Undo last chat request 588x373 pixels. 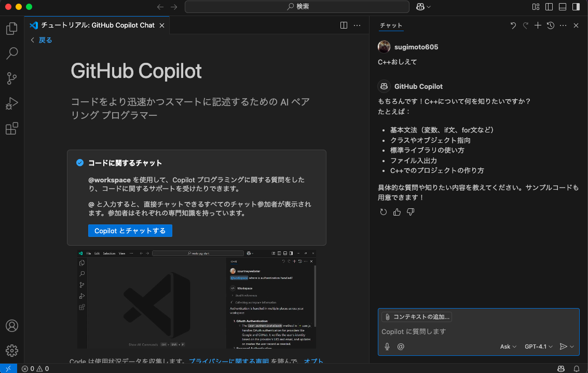(x=513, y=25)
